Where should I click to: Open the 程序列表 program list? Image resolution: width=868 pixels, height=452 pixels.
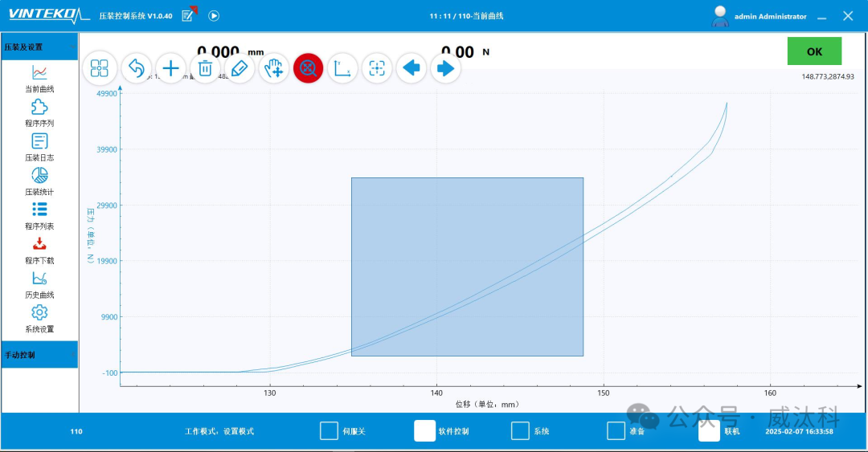(x=39, y=216)
